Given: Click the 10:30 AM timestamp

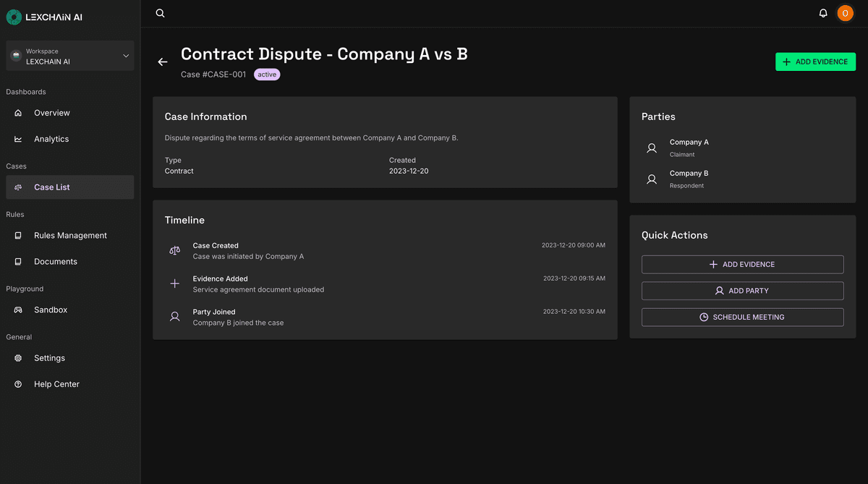Looking at the screenshot, I should [574, 312].
